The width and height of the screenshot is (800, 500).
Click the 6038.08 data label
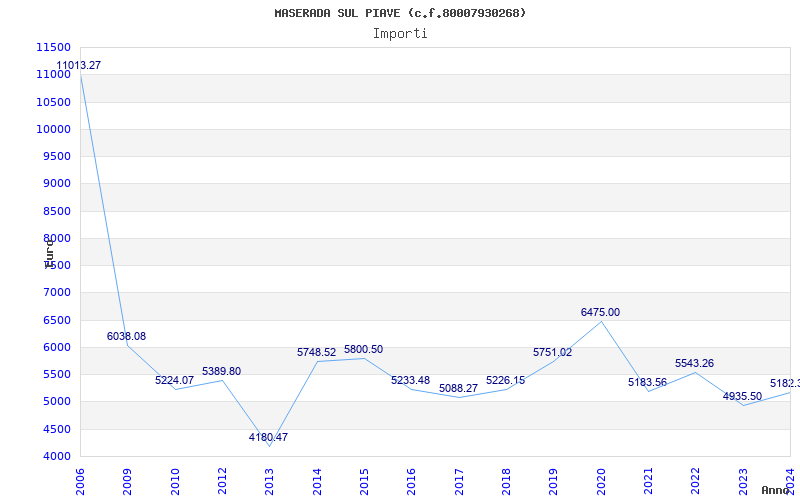(126, 336)
